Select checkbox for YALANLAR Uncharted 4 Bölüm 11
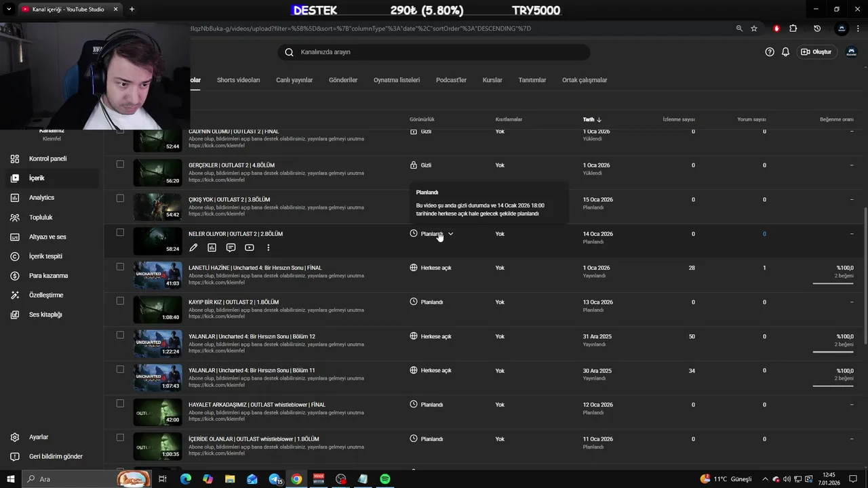Image resolution: width=868 pixels, height=488 pixels. tap(120, 369)
